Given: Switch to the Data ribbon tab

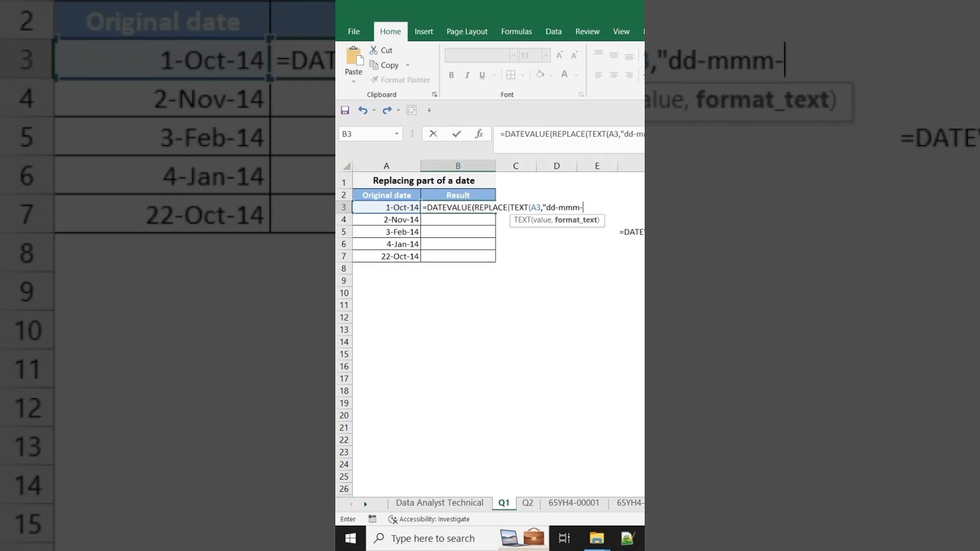Looking at the screenshot, I should [x=554, y=31].
